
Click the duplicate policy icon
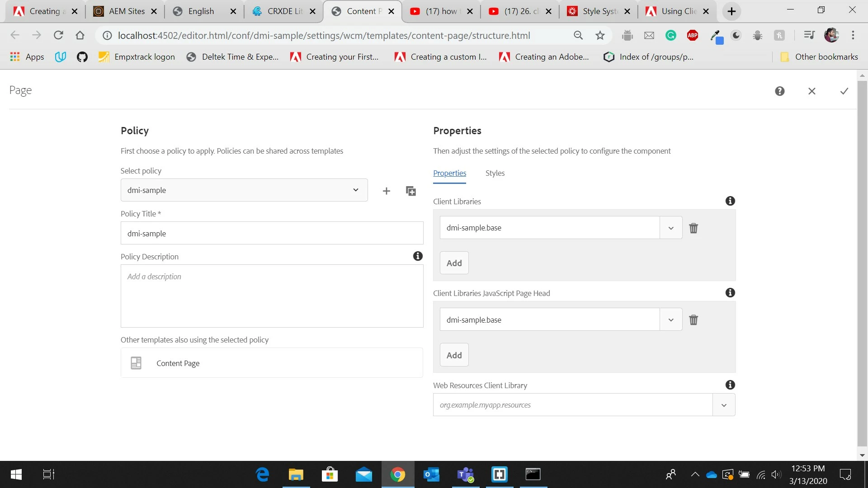(410, 191)
